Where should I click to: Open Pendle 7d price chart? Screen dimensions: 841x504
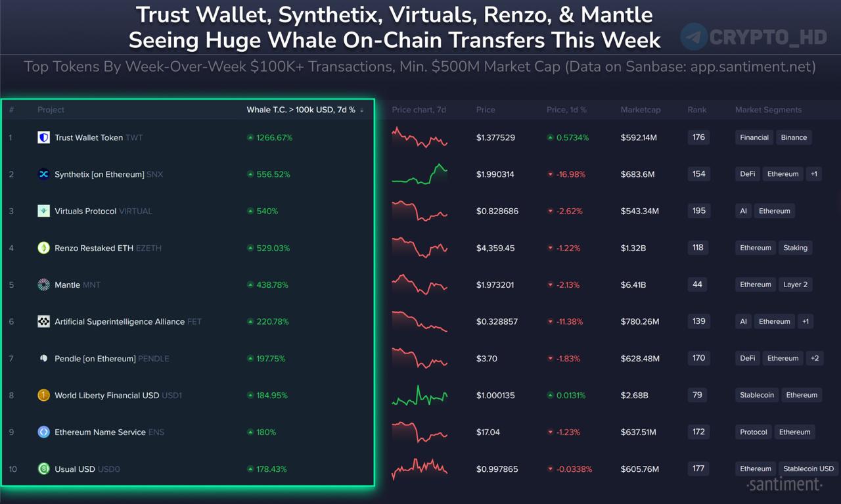[419, 358]
